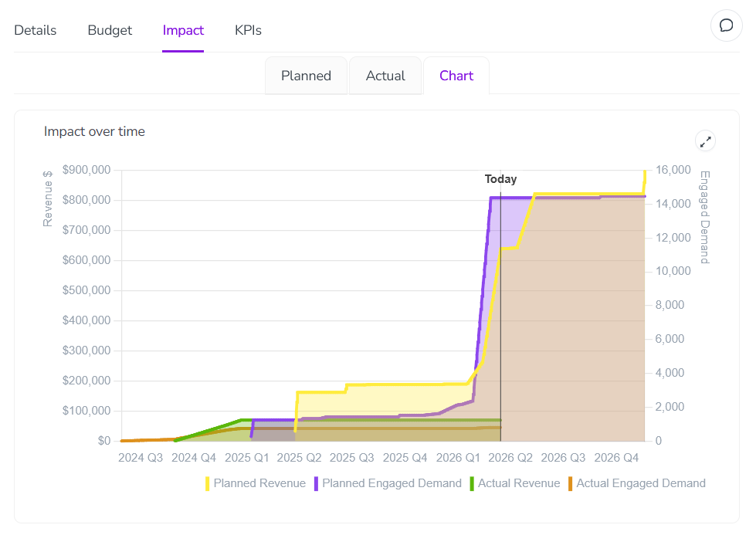
Task: Click the 2025 Q3 axis label
Action: tap(352, 458)
